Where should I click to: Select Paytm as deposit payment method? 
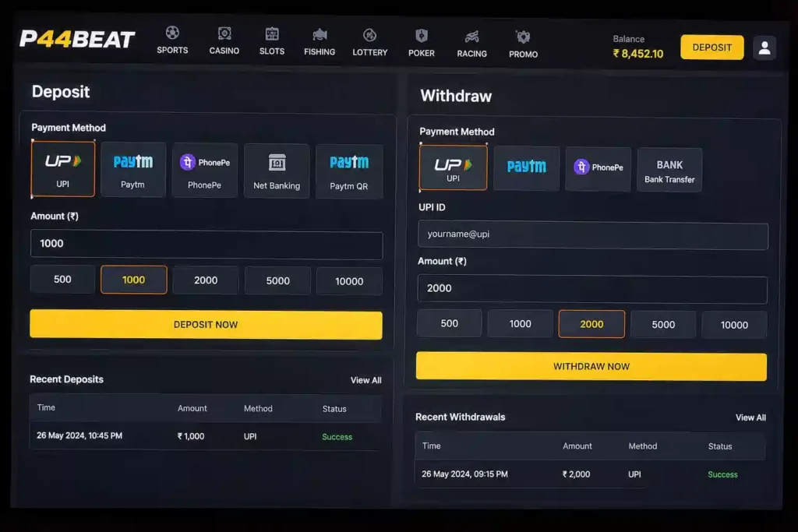132,170
